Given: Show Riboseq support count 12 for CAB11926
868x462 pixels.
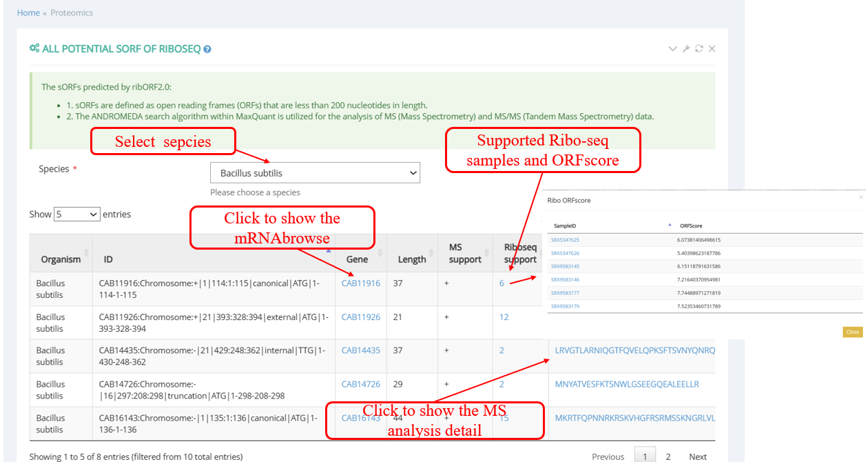Looking at the screenshot, I should pos(504,317).
